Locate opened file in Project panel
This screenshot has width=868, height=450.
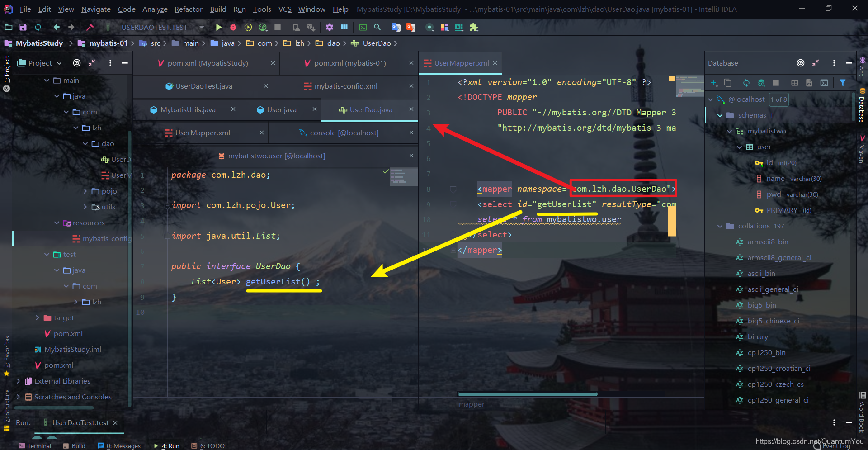pyautogui.click(x=77, y=63)
